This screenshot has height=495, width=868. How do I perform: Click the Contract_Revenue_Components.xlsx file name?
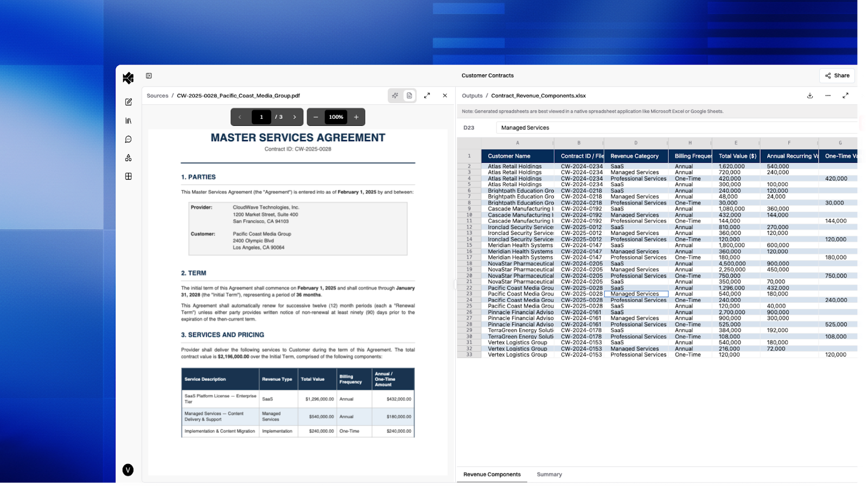[538, 96]
